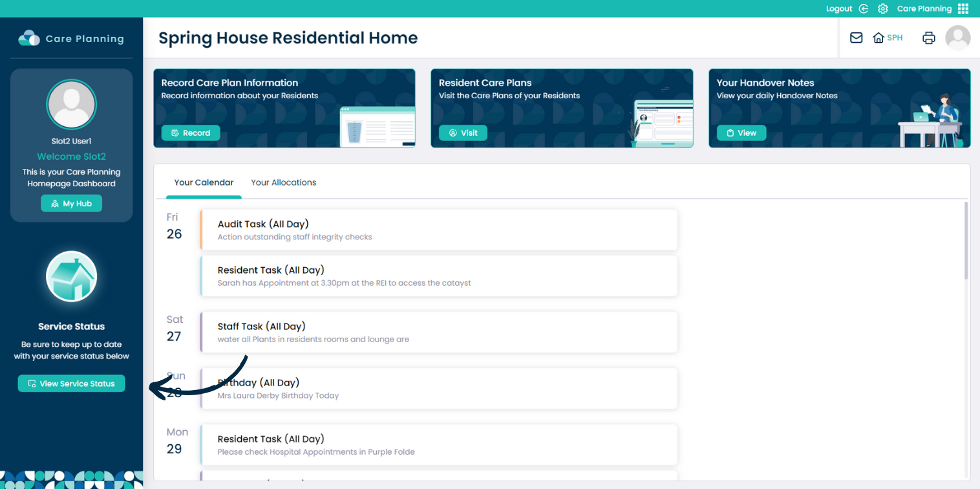Click the printer icon
Viewport: 980px width, 489px height.
(x=929, y=38)
